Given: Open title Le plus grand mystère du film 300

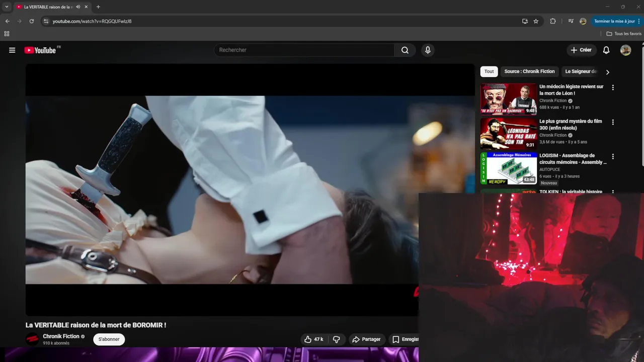Looking at the screenshot, I should pos(571,125).
